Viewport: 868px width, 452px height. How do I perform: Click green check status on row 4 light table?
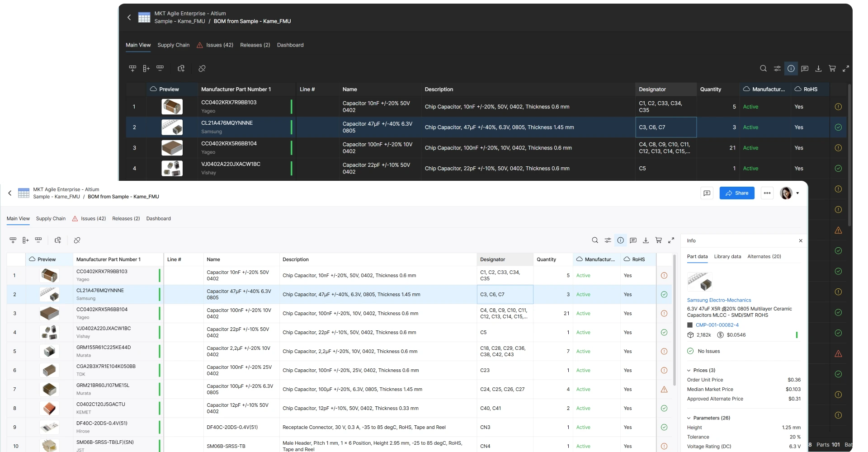[664, 332]
